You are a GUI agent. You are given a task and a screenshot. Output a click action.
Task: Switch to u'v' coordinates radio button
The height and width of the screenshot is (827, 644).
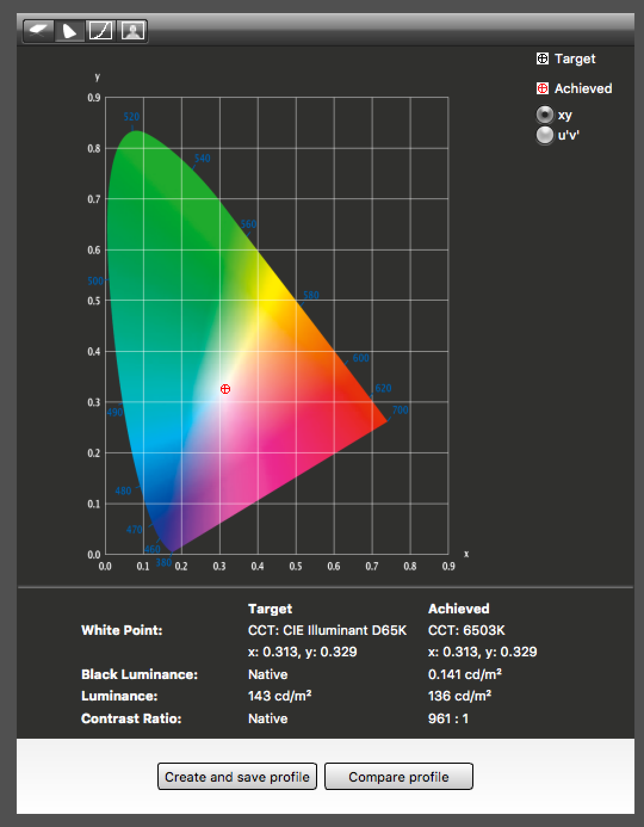(544, 136)
